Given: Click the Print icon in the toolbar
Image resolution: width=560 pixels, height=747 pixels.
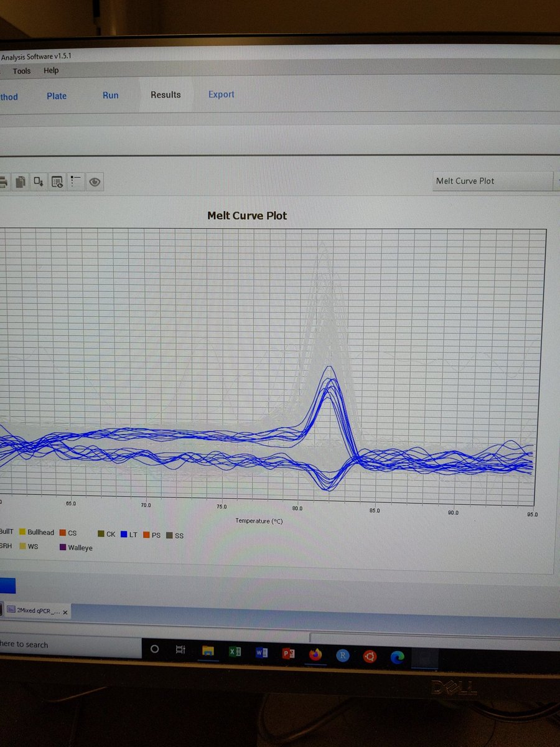Looking at the screenshot, I should click(4, 181).
